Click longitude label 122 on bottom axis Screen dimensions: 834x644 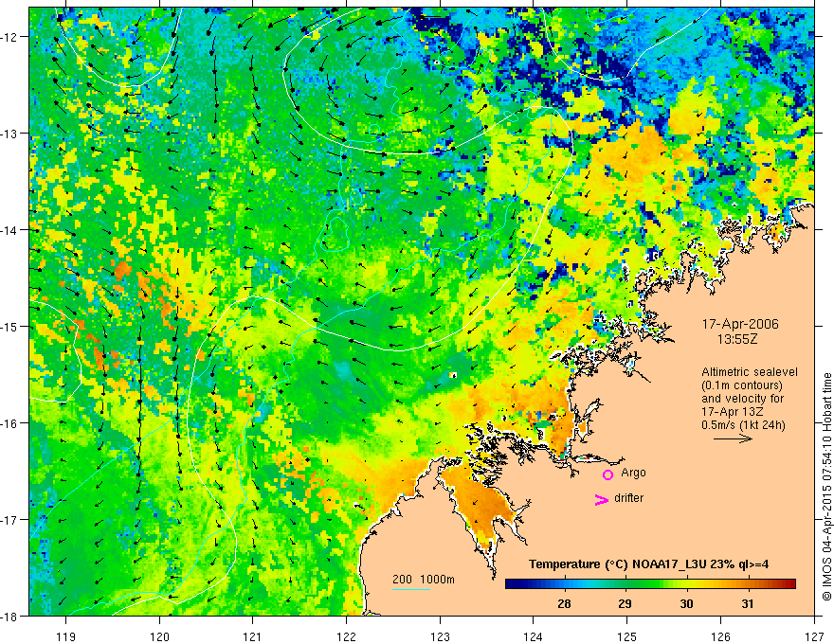pos(346,637)
